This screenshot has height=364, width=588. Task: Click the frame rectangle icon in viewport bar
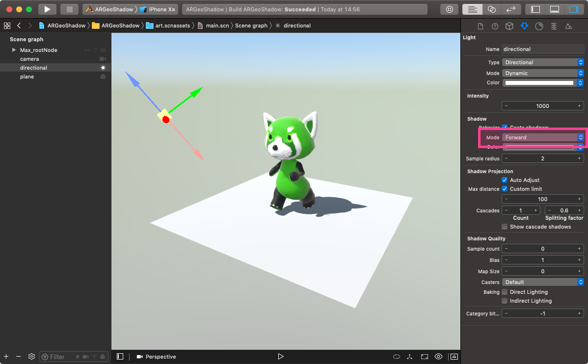(425, 357)
